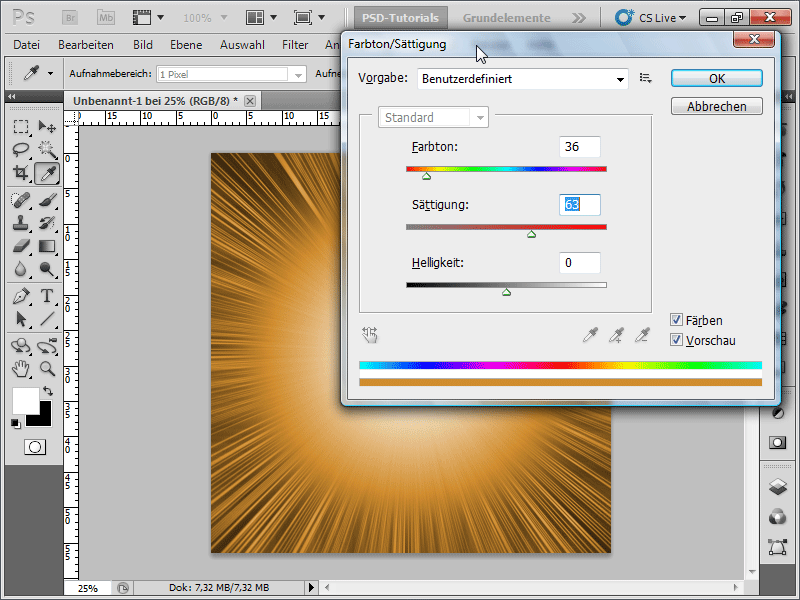This screenshot has height=600, width=800.
Task: Click the Sättigung slider handle
Action: (531, 234)
